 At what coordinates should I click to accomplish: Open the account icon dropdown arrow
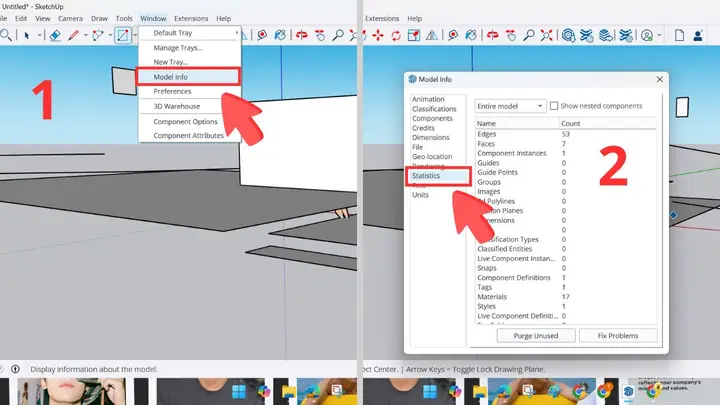pos(659,35)
